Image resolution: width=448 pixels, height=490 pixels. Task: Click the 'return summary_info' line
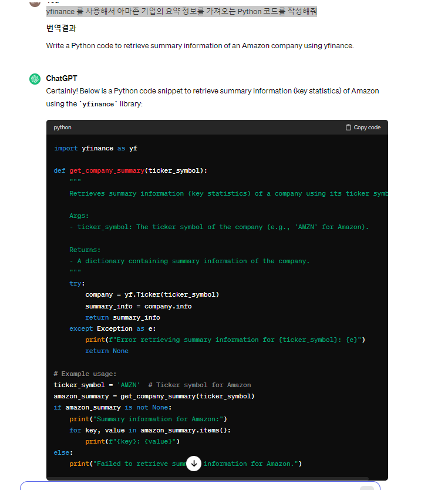point(123,317)
